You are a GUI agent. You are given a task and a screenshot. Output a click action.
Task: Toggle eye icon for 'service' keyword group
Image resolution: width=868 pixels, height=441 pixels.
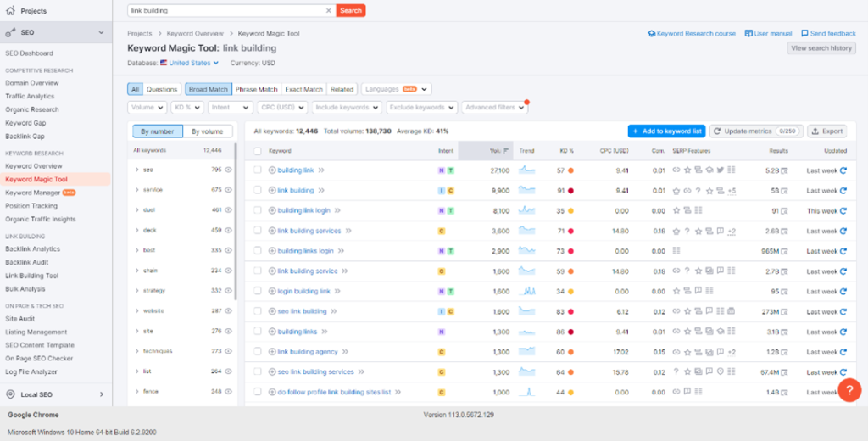[x=228, y=189]
